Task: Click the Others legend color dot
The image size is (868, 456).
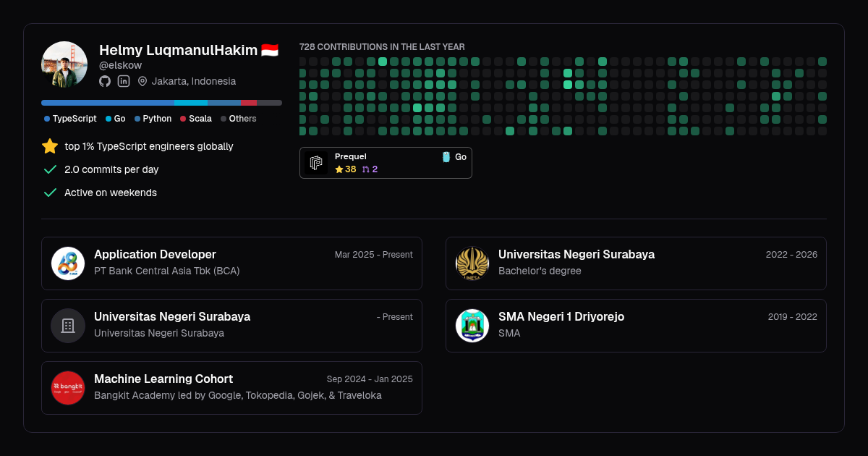Action: point(224,119)
